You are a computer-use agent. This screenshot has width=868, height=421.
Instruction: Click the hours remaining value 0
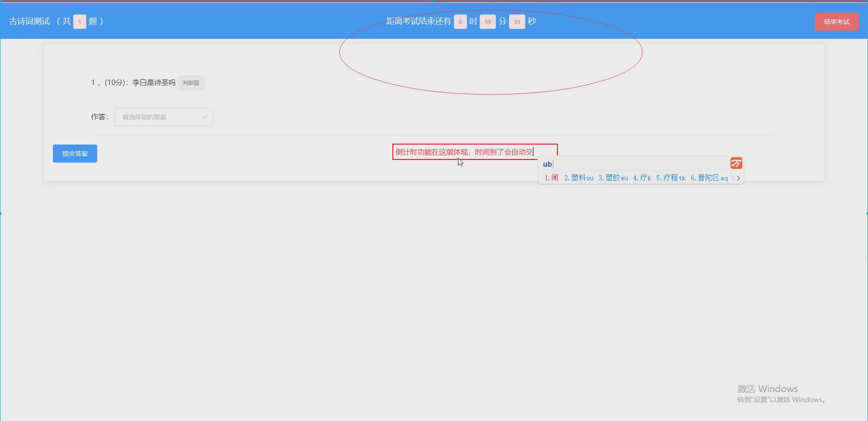[460, 22]
